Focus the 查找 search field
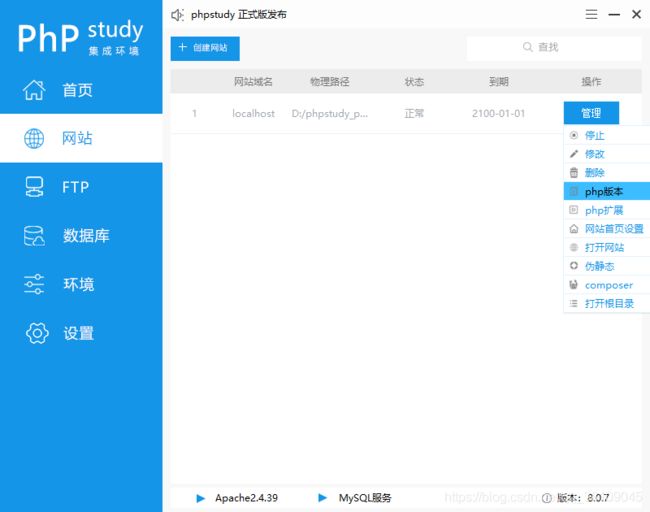 (554, 48)
